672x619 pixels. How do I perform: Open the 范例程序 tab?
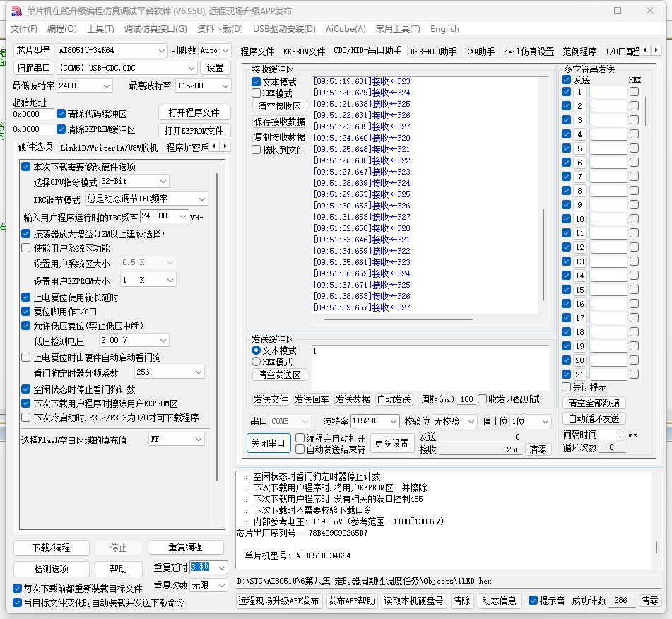[579, 52]
